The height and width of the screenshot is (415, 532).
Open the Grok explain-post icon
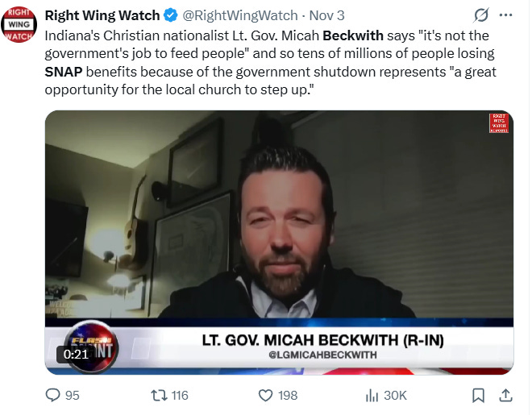(x=480, y=15)
